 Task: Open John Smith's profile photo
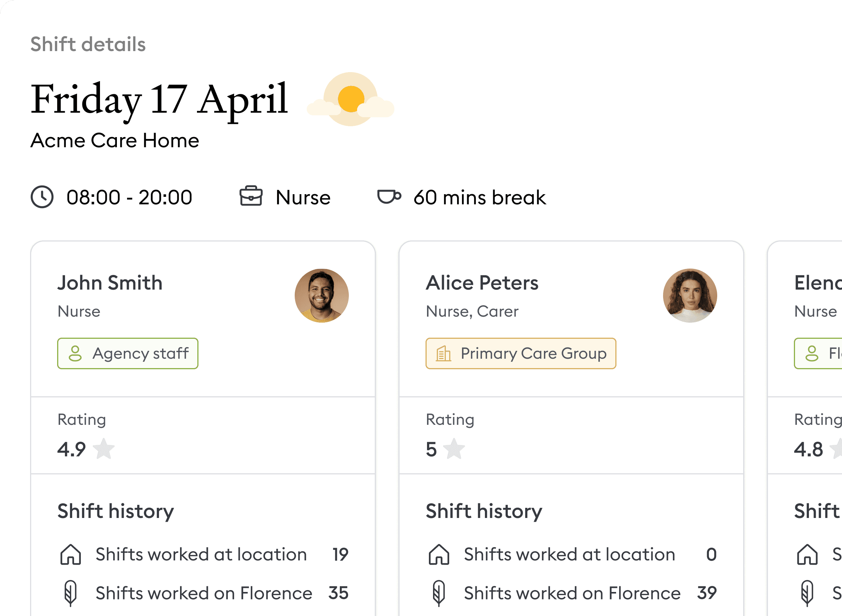[x=322, y=296]
